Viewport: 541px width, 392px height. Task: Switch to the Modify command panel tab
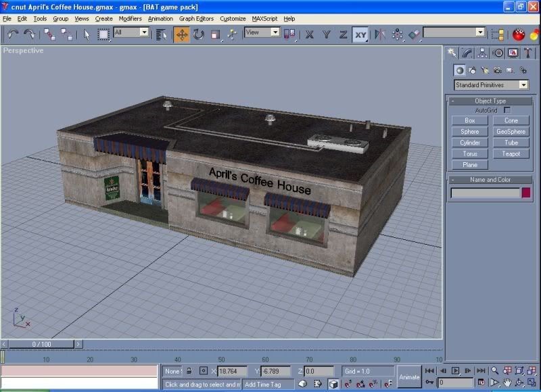(x=467, y=53)
